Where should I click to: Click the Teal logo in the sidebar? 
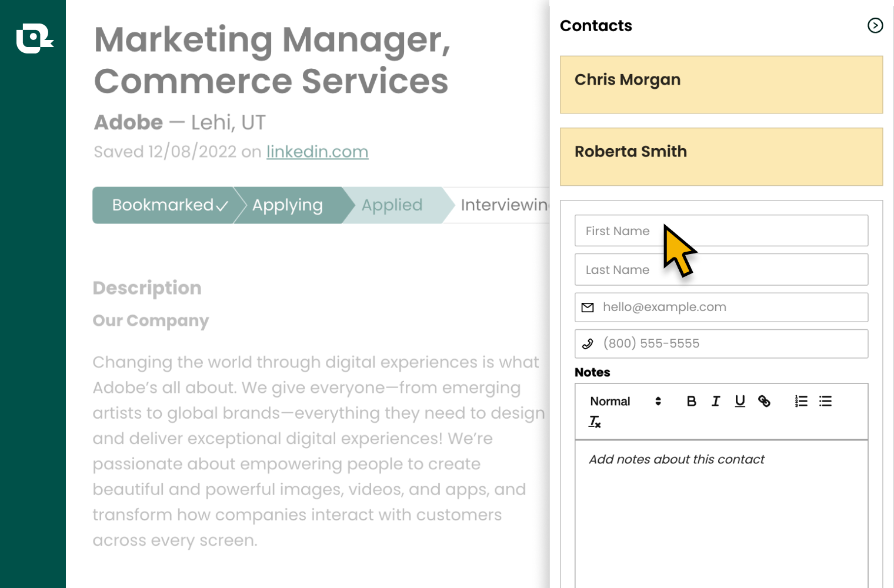click(34, 39)
